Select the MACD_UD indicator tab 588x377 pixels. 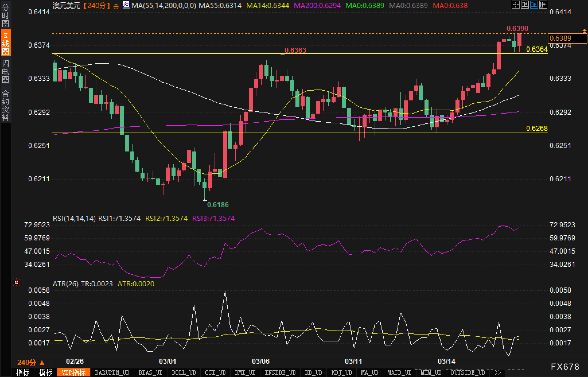399,372
